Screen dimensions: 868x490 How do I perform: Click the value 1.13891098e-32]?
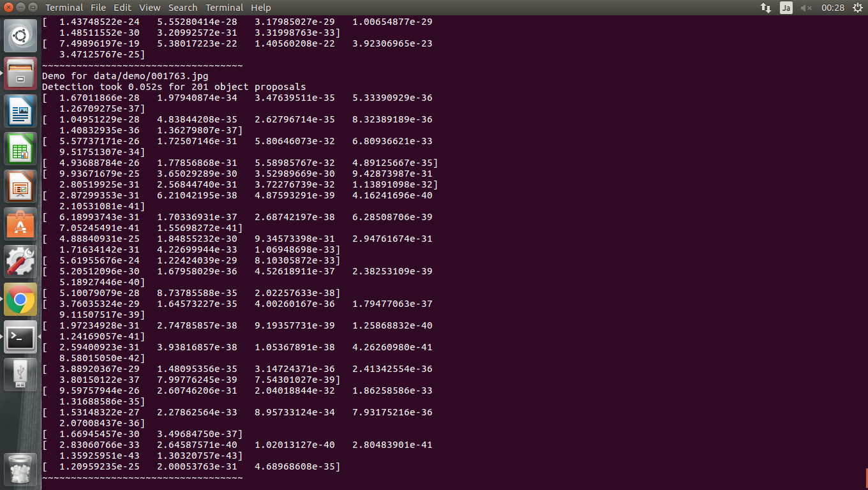click(x=395, y=184)
